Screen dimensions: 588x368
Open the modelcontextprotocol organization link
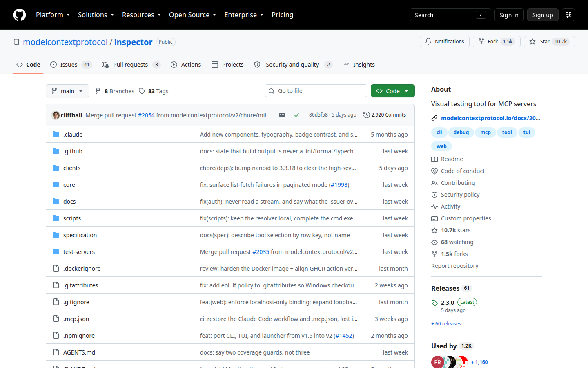pyautogui.click(x=65, y=42)
